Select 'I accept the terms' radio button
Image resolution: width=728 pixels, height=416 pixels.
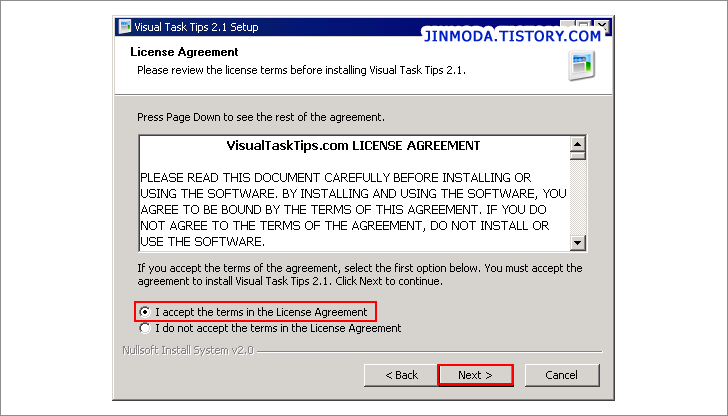point(145,312)
